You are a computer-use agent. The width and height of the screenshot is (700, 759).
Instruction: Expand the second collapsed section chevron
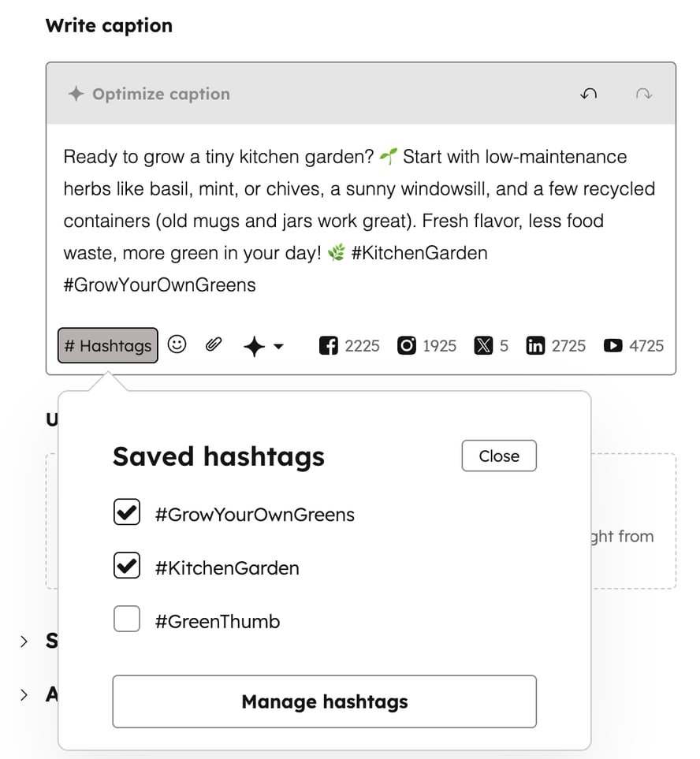coord(24,694)
